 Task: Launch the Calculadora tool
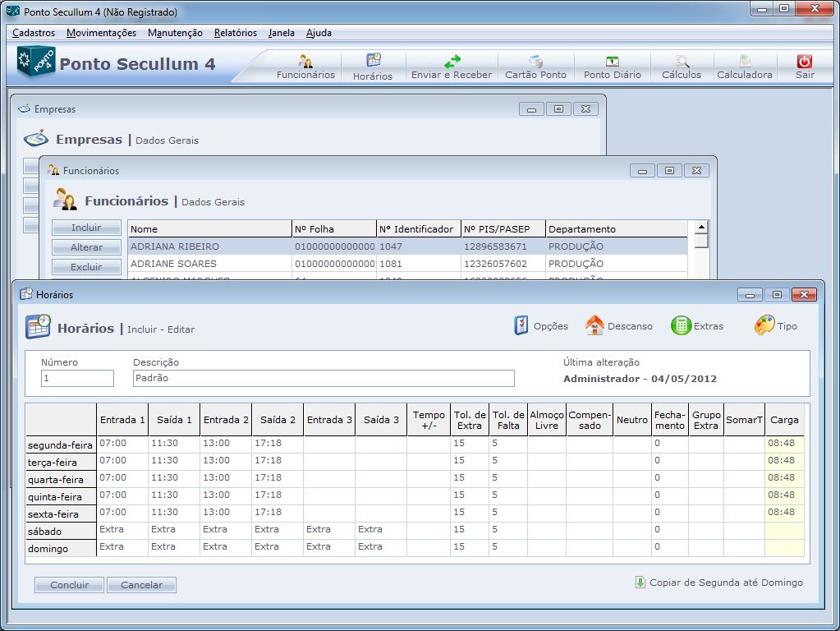tap(745, 67)
